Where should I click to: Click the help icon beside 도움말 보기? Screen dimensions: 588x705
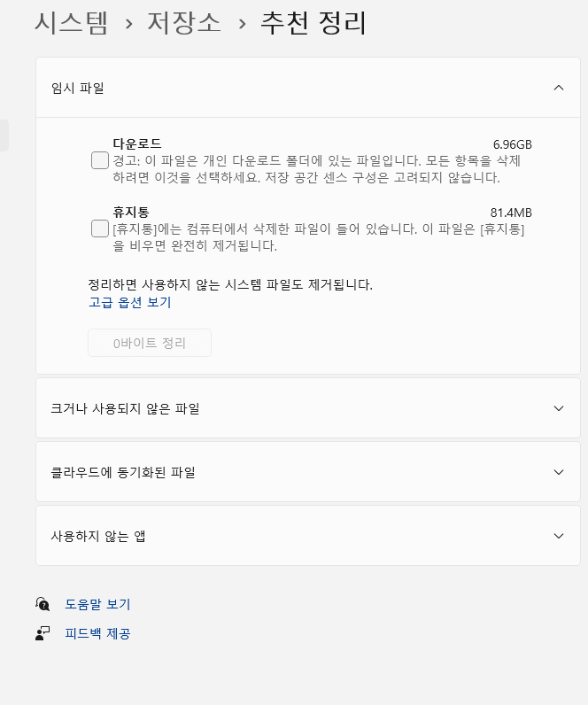pos(43,604)
